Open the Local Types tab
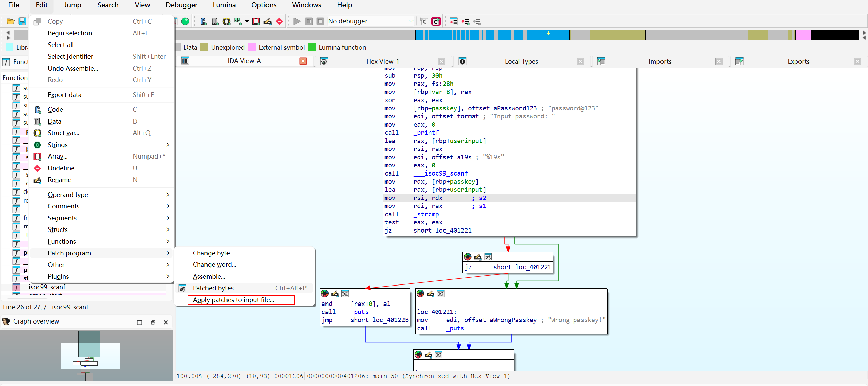The height and width of the screenshot is (386, 868). (521, 61)
